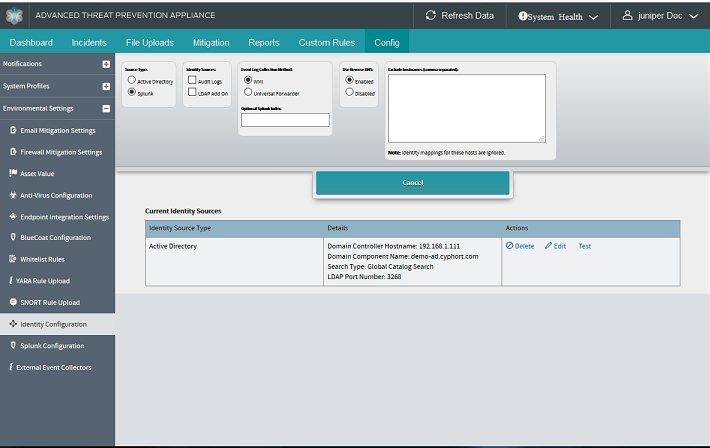Click the Splunk Configuration shield icon
The image size is (710, 448).
point(13,345)
